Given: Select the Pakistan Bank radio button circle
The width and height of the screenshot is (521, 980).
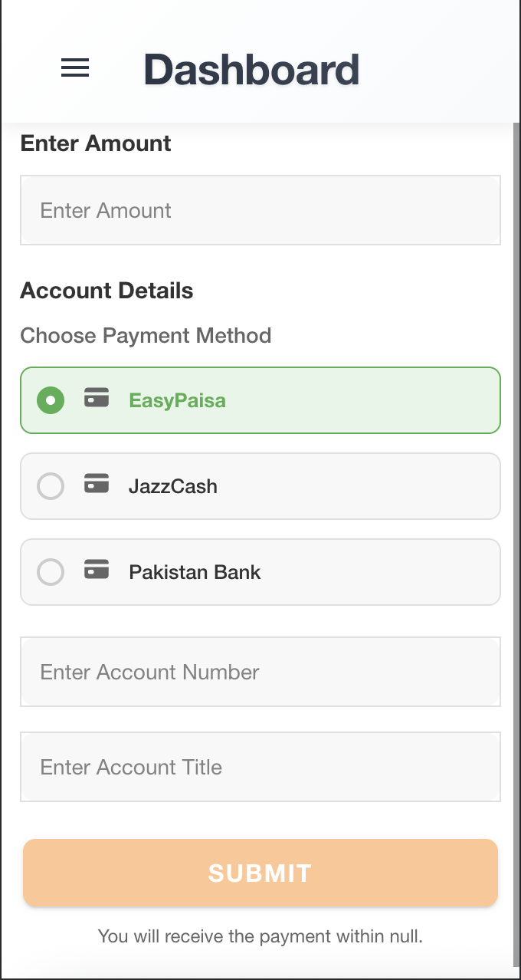Looking at the screenshot, I should pyautogui.click(x=51, y=572).
